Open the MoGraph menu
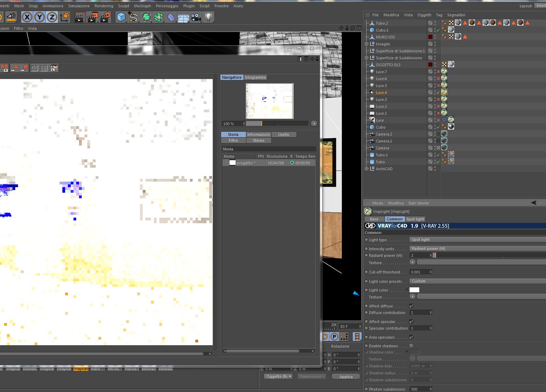Image resolution: width=546 pixels, height=392 pixels. (142, 6)
